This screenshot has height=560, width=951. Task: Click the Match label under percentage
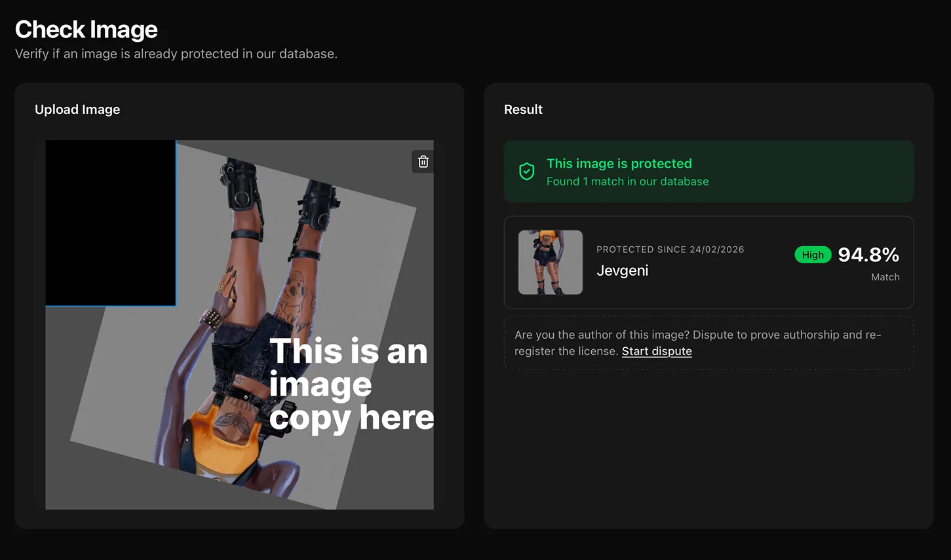click(x=885, y=277)
